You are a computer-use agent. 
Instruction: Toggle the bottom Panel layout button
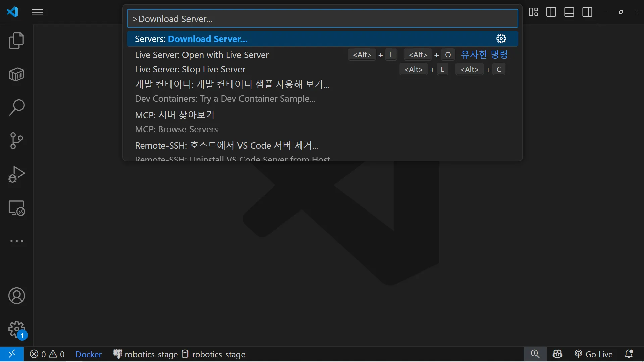click(569, 12)
